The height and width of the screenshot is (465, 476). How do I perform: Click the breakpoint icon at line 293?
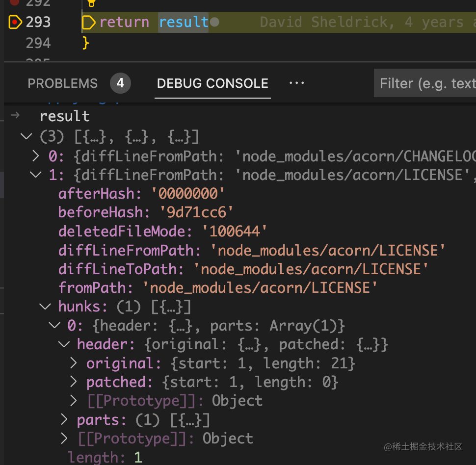[15, 22]
